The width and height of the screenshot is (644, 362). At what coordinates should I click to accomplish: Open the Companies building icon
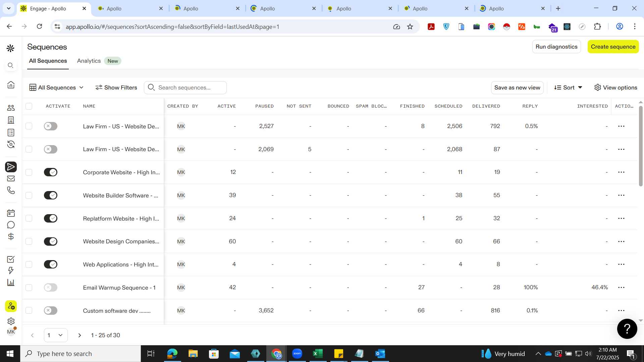click(11, 120)
